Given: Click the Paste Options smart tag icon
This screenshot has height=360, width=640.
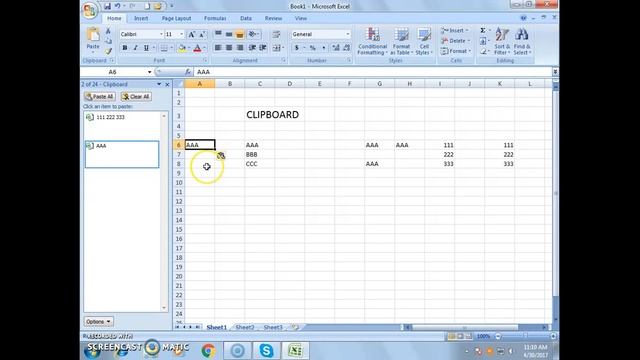Looking at the screenshot, I should (221, 156).
